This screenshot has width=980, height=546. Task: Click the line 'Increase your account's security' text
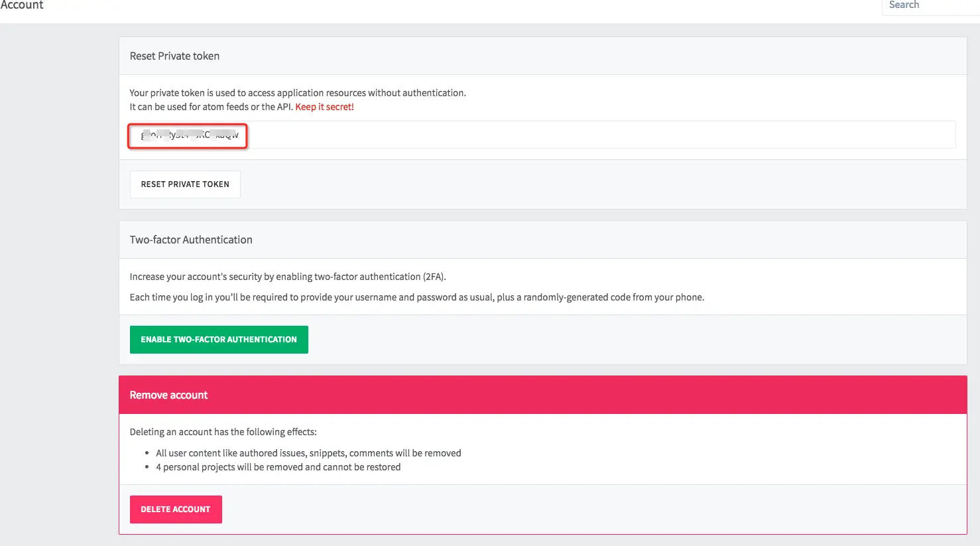pos(288,277)
